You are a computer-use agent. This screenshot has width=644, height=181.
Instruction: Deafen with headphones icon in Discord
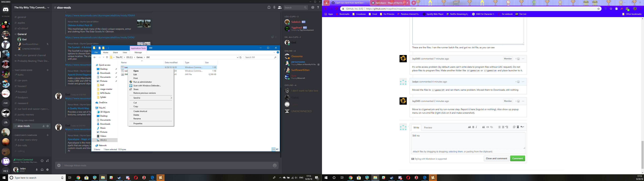(42, 169)
